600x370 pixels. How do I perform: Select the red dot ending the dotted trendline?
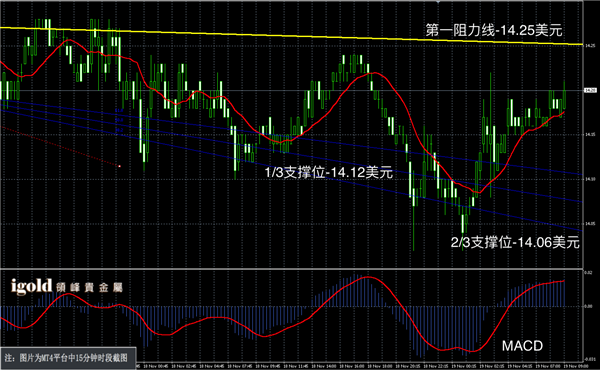119,166
